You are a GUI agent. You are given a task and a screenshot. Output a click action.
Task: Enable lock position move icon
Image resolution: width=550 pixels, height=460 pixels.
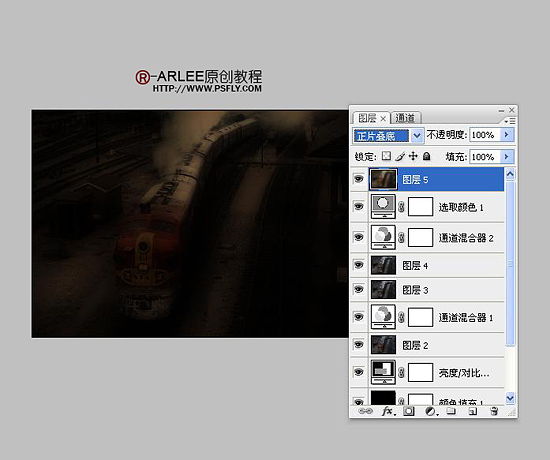point(413,156)
